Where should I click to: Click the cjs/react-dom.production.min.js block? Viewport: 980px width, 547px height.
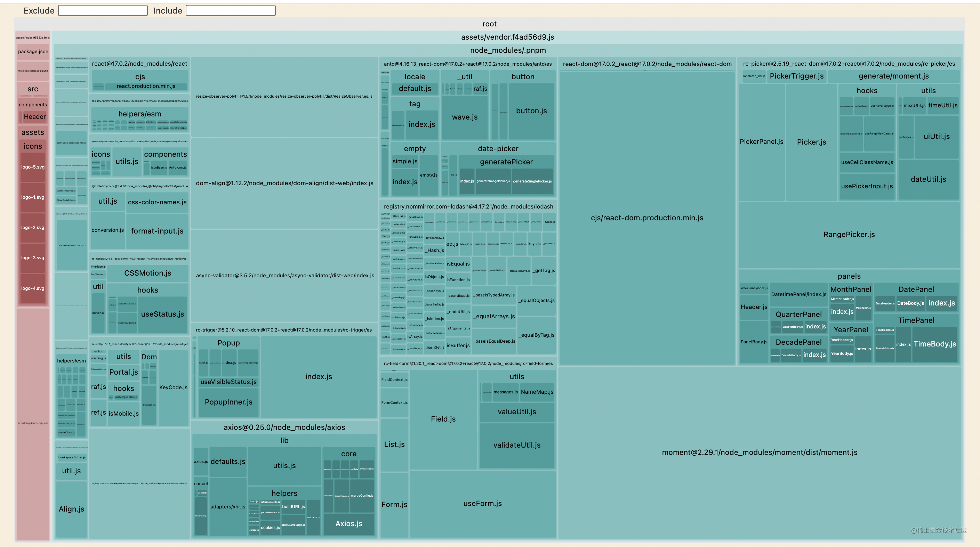(x=647, y=218)
